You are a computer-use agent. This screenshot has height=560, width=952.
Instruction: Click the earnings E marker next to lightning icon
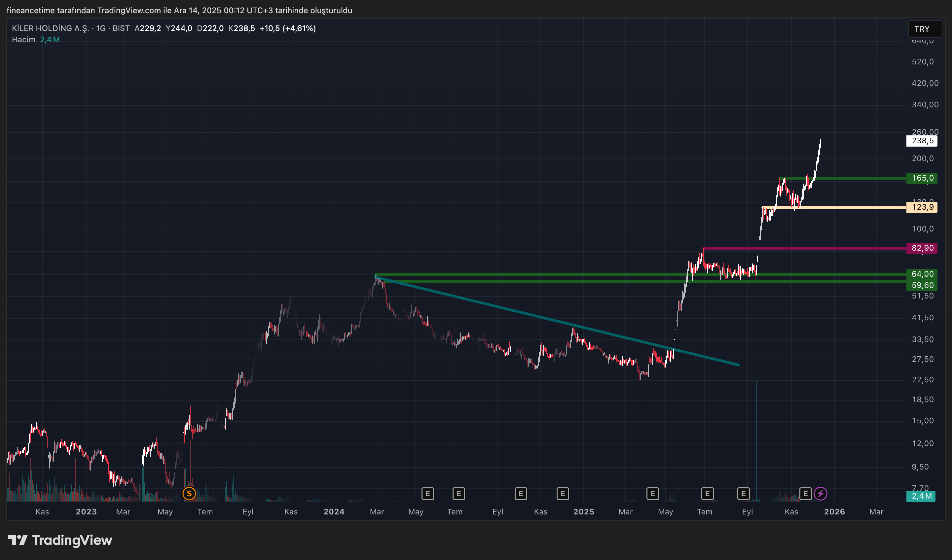[x=805, y=493]
